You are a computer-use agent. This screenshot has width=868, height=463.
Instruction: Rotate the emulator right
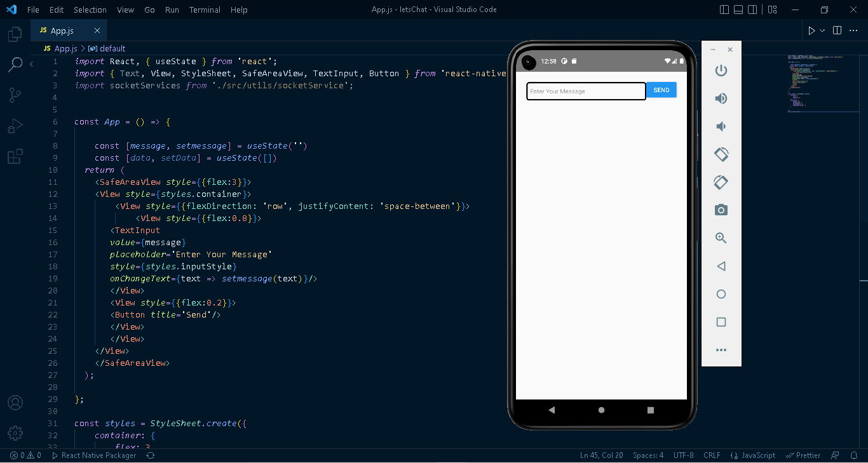point(721,182)
